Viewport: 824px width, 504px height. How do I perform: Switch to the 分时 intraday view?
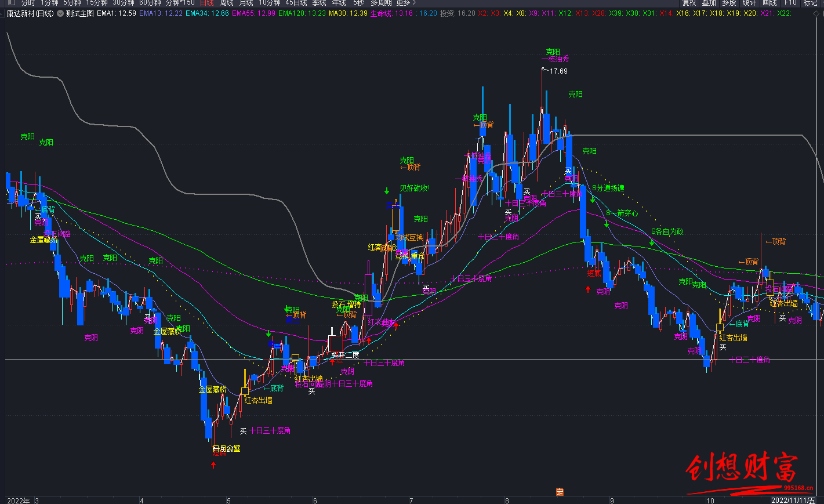coord(28,3)
